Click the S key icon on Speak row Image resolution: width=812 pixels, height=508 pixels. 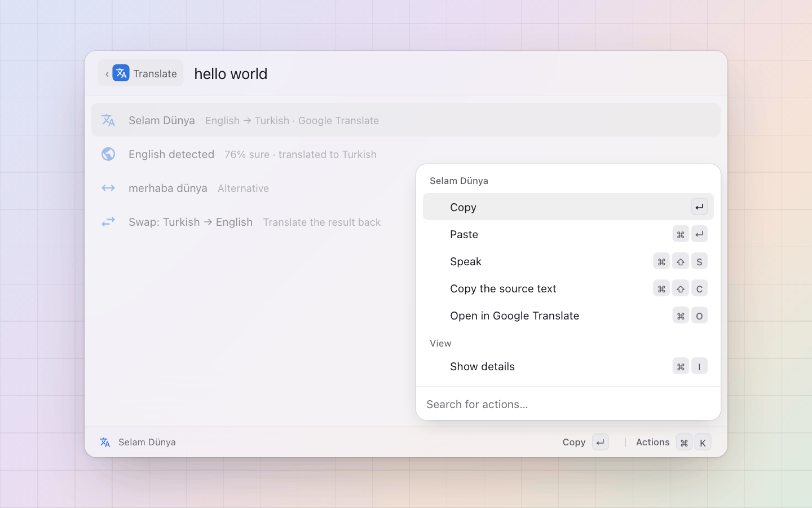[699, 261]
